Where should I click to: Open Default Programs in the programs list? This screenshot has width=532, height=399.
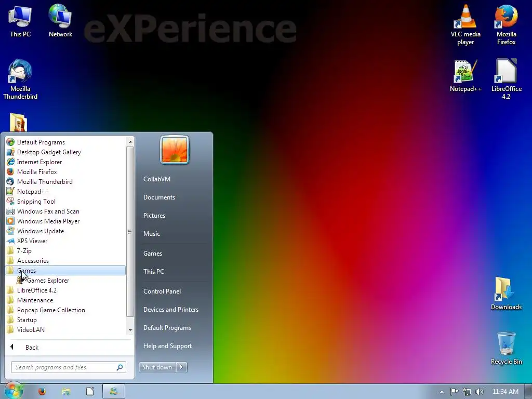[x=65, y=142]
